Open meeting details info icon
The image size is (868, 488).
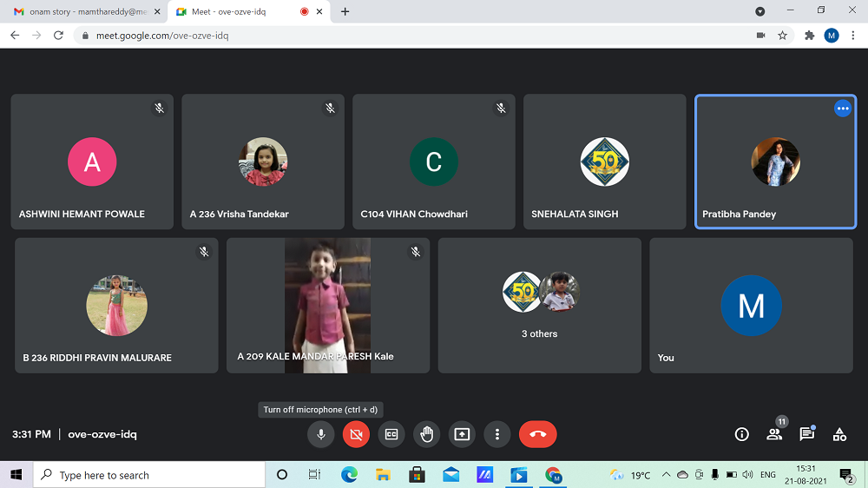pyautogui.click(x=741, y=434)
